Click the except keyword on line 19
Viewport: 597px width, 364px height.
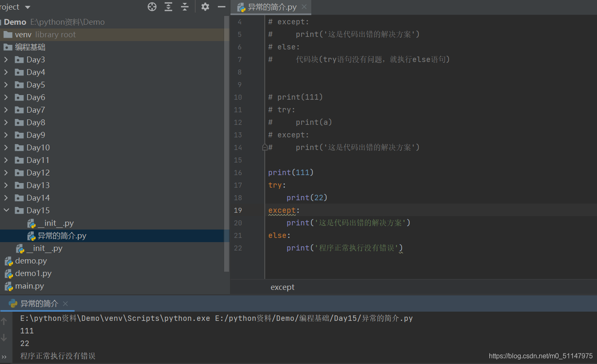[x=282, y=210]
